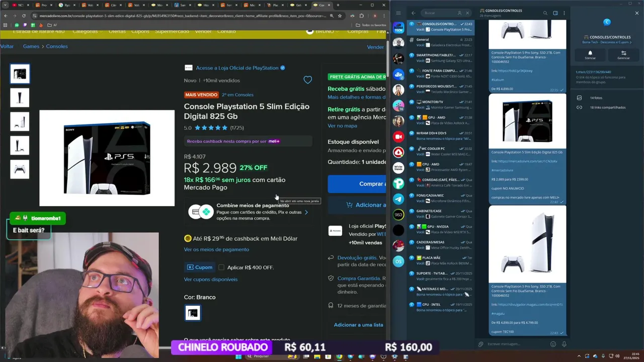Open Boina Tech group name with chevron
The height and width of the screenshot is (362, 644).
click(x=606, y=42)
